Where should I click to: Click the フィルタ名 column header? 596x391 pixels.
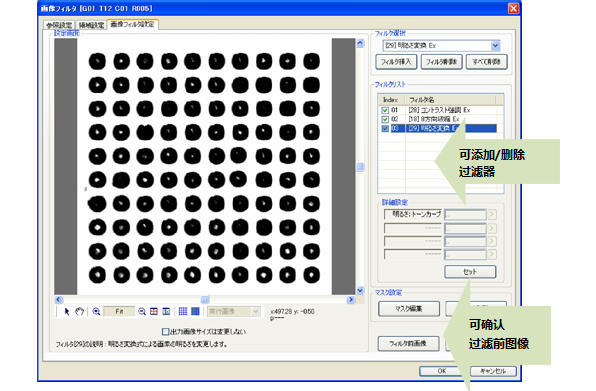(x=450, y=100)
